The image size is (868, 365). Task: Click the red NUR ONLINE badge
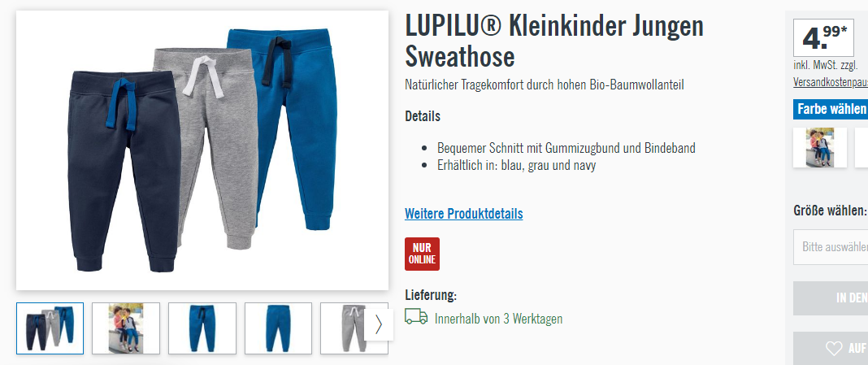point(422,254)
